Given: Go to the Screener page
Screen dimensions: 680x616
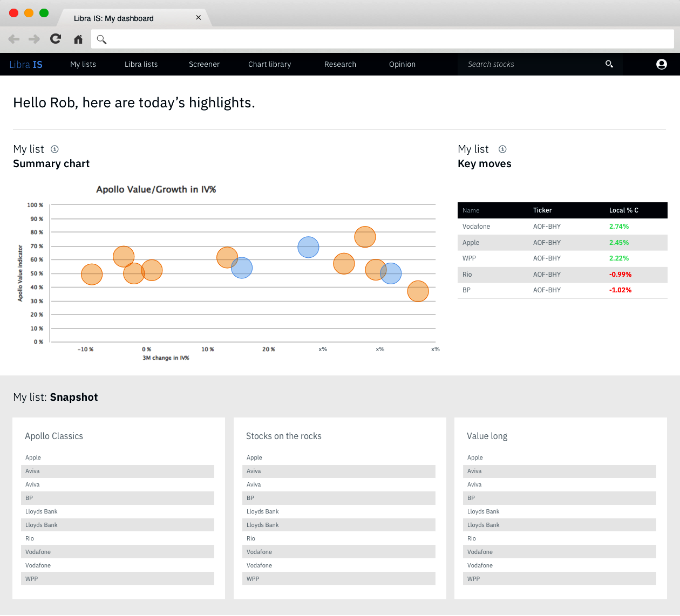Looking at the screenshot, I should coord(204,64).
